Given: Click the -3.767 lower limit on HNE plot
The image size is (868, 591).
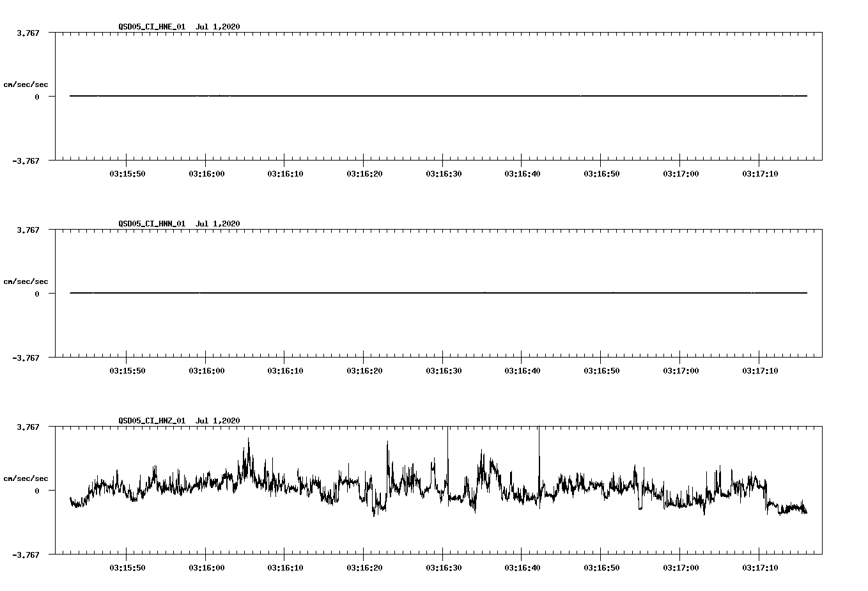Looking at the screenshot, I should (26, 161).
